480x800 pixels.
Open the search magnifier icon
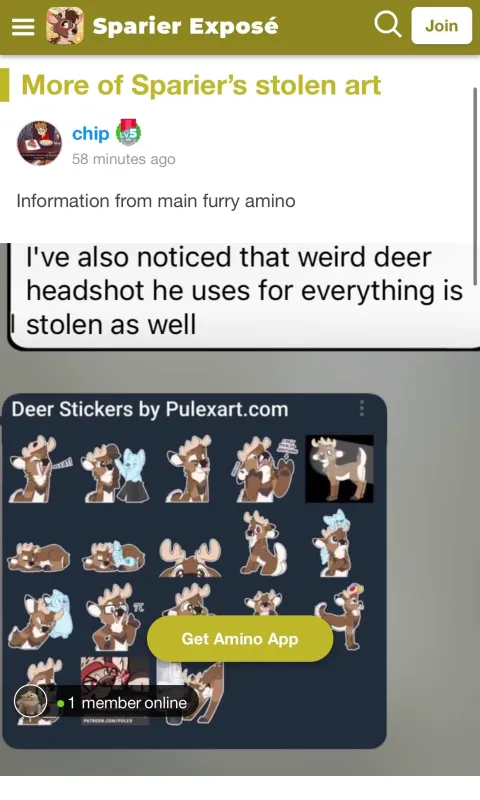pos(388,24)
